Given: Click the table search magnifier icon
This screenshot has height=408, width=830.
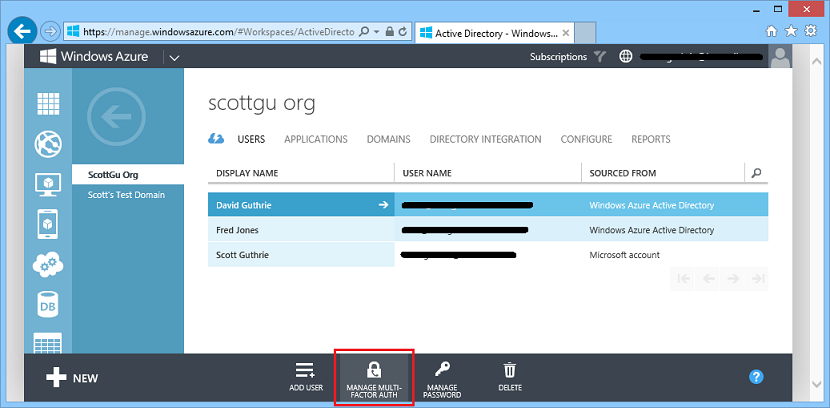Looking at the screenshot, I should coord(756,173).
